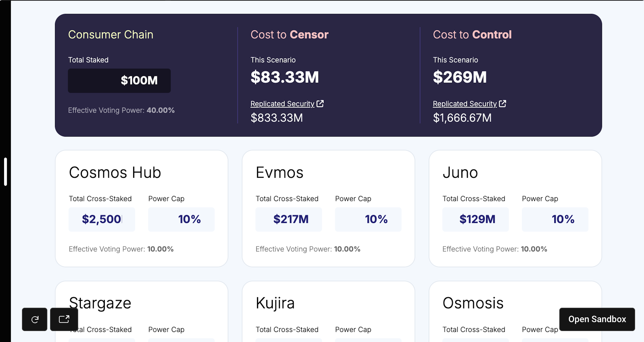Edit Juno Total Cross-Staked $129M field
The image size is (644, 342).
click(x=475, y=219)
